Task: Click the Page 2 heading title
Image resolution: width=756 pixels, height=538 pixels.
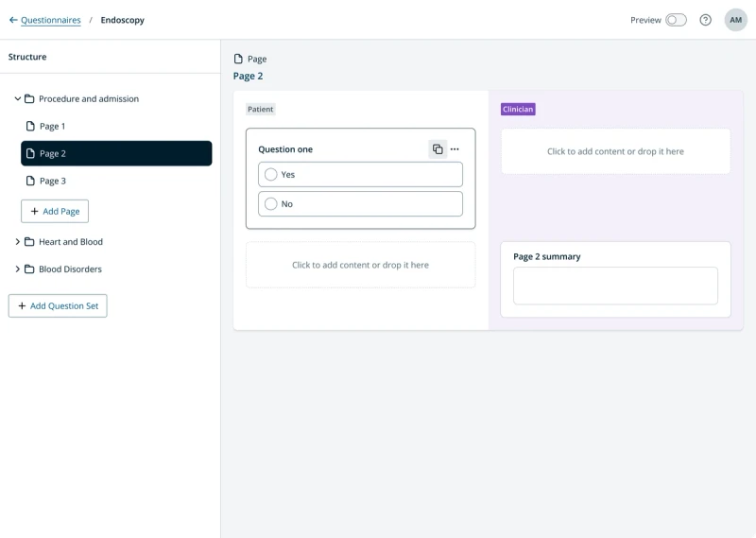Action: pyautogui.click(x=248, y=76)
